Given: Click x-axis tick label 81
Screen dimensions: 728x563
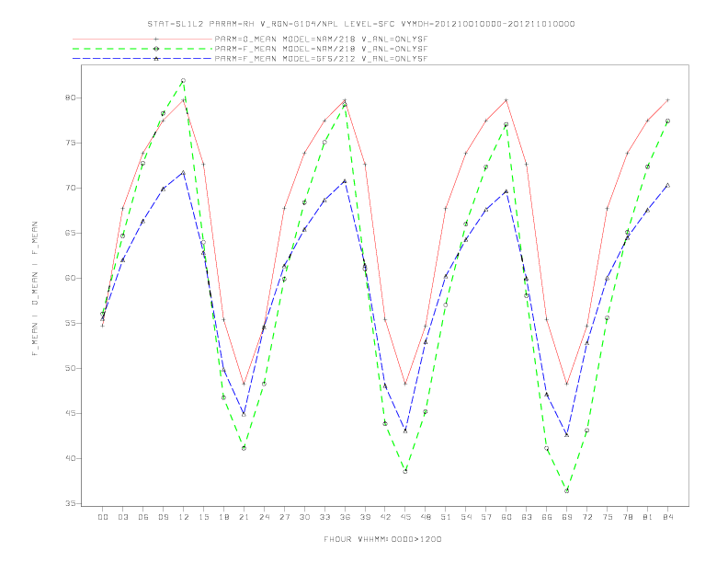Looking at the screenshot, I should click(x=648, y=517).
